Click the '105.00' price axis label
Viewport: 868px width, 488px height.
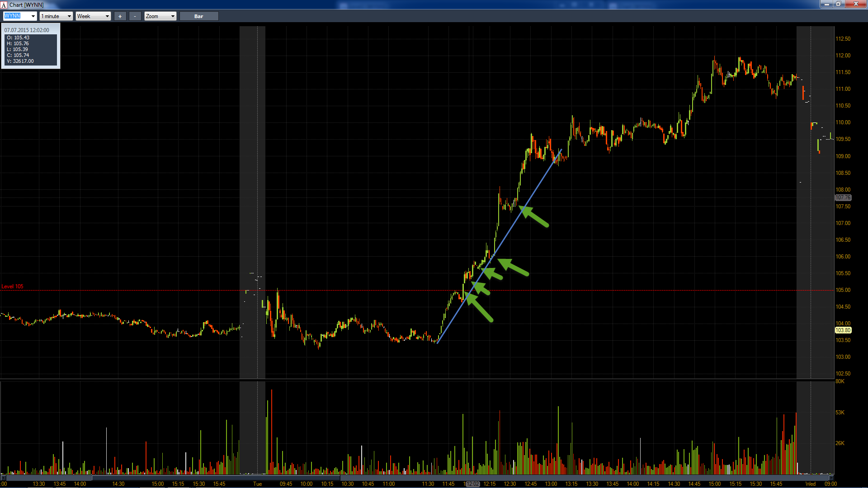[843, 290]
